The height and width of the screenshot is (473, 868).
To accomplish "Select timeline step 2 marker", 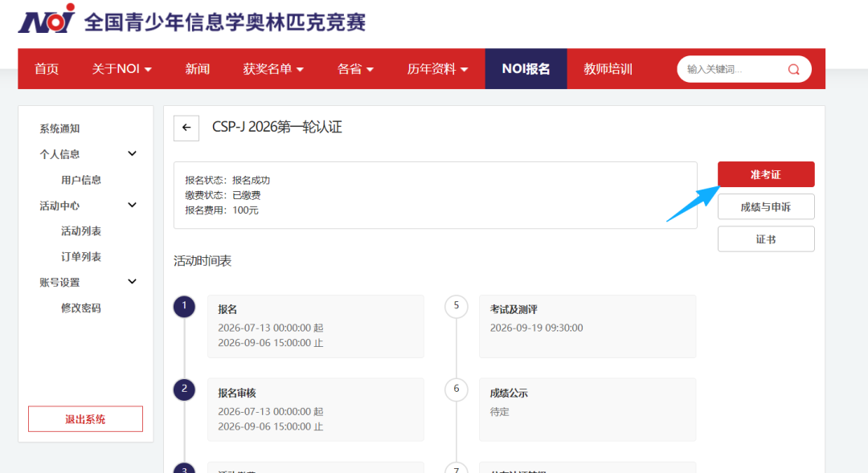I will [x=184, y=389].
